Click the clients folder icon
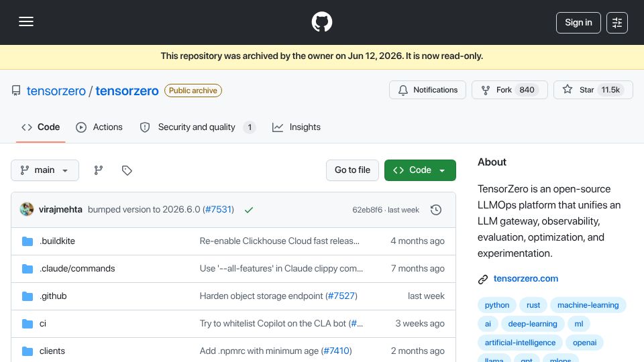 pyautogui.click(x=28, y=351)
